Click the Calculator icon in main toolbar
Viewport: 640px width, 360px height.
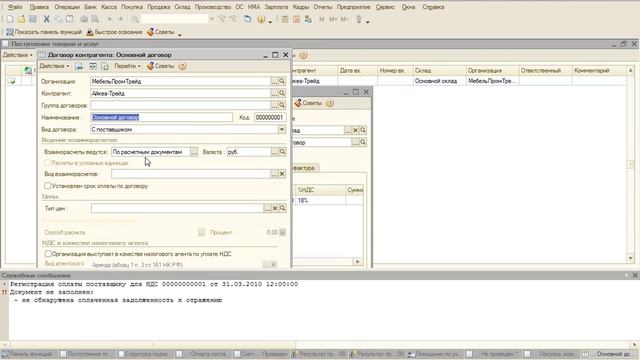pyautogui.click(x=285, y=19)
